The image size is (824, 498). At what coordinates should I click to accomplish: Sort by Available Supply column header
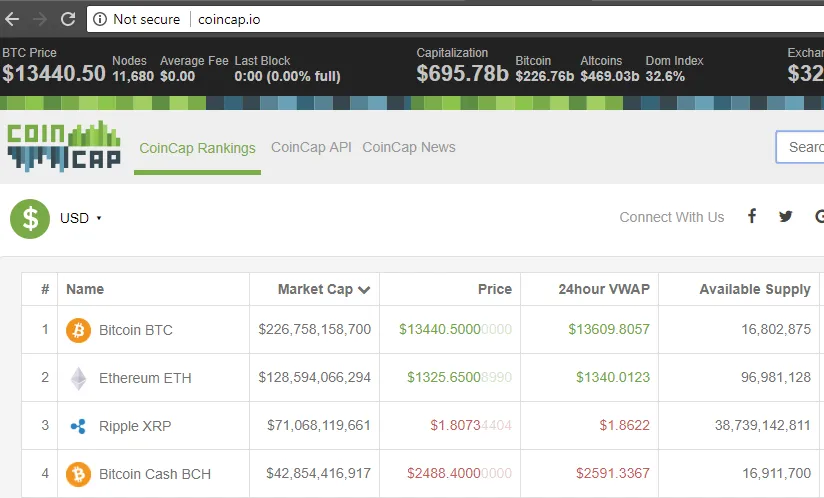tap(755, 289)
